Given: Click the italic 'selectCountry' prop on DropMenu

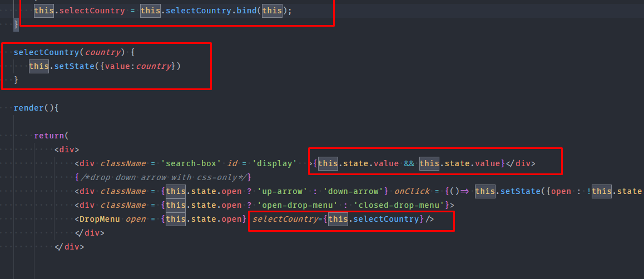Looking at the screenshot, I should point(285,219).
